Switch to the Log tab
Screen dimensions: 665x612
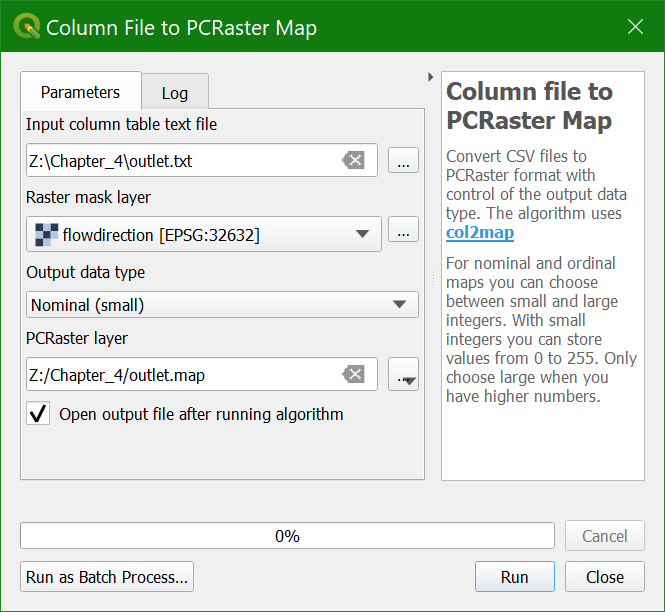pos(175,93)
